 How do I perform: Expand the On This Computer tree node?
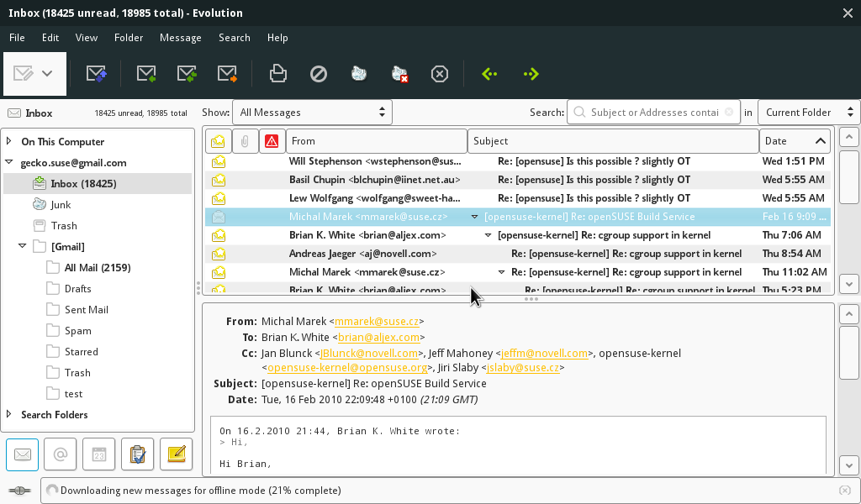point(8,141)
